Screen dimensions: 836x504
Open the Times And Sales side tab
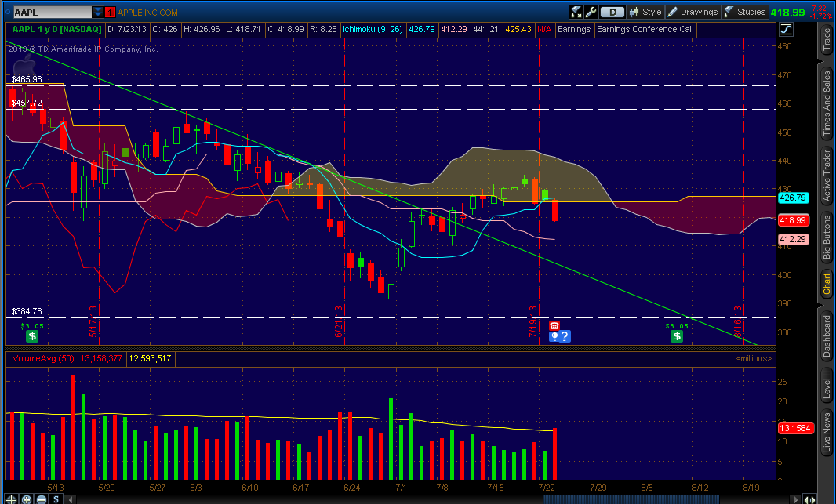click(x=827, y=103)
